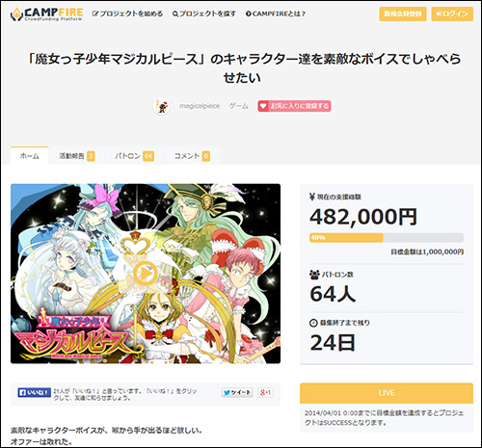482x448 pixels.
Task: Click the 48% funding progress bar
Action: (x=387, y=238)
